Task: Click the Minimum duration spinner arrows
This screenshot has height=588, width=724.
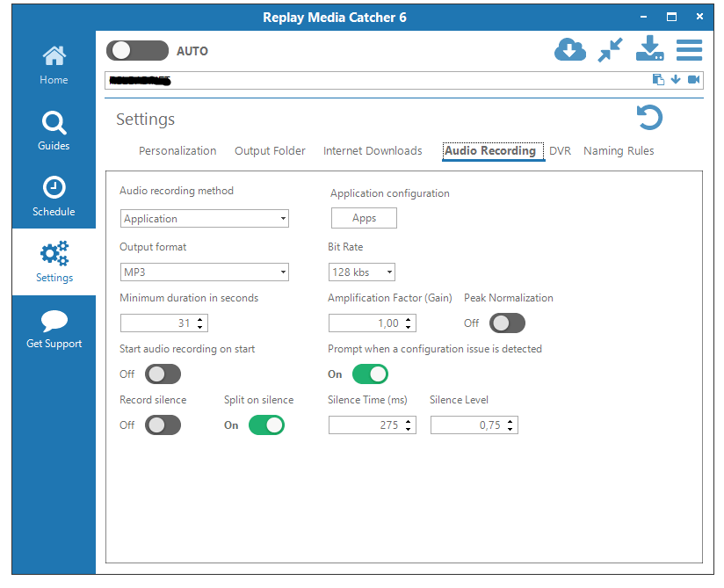Action: click(x=200, y=323)
